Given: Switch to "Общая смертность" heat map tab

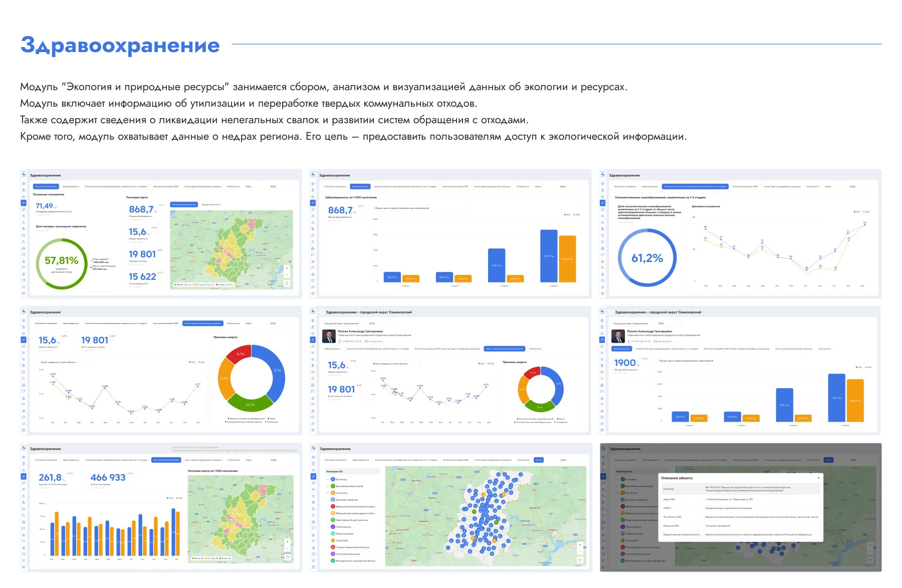Looking at the screenshot, I should tap(210, 204).
